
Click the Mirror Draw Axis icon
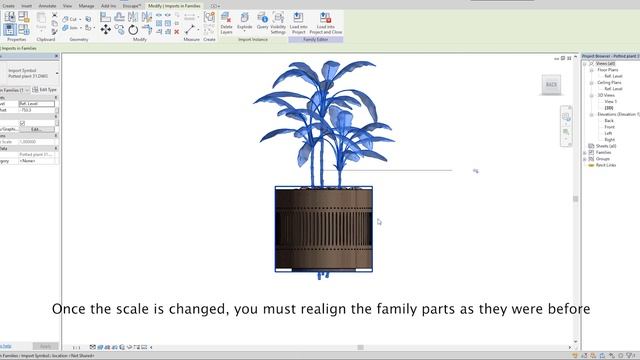coord(147,17)
